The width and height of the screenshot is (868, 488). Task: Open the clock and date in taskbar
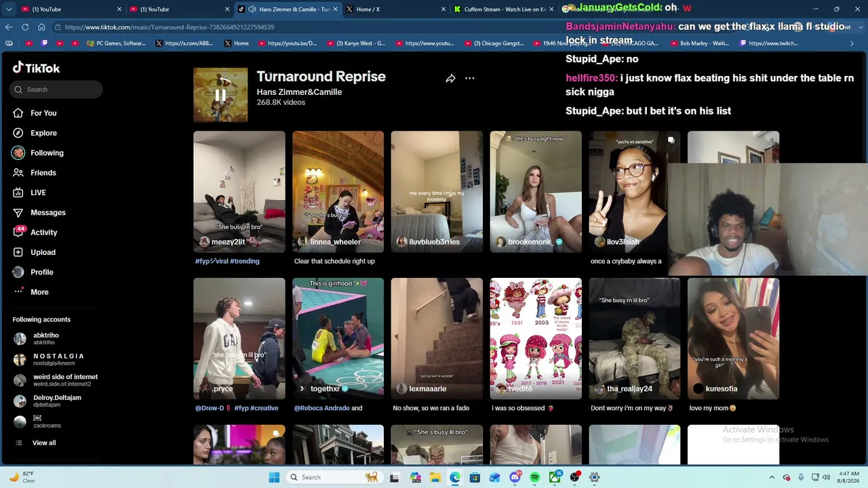(x=849, y=477)
